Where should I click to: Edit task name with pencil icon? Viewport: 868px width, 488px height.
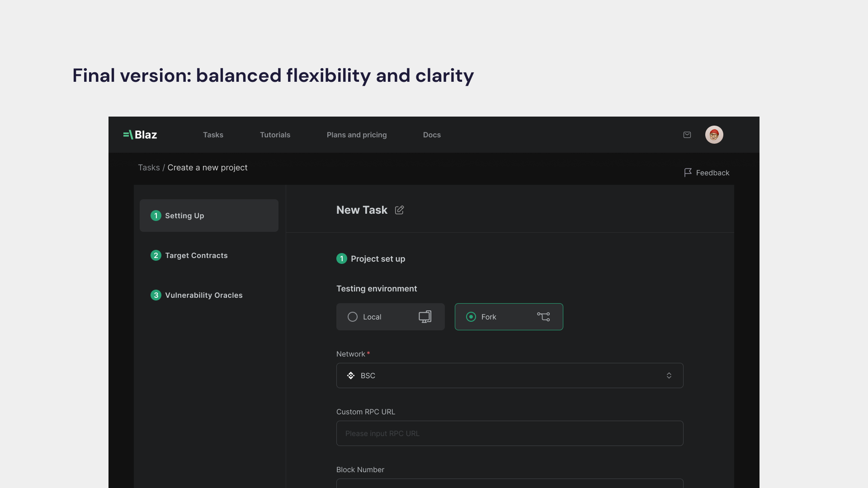pyautogui.click(x=399, y=210)
